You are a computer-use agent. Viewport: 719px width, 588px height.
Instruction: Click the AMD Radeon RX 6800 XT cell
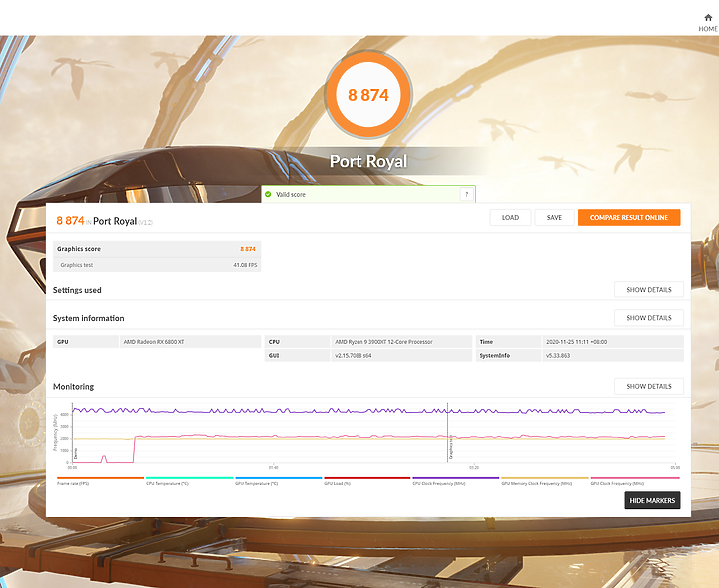pyautogui.click(x=190, y=342)
